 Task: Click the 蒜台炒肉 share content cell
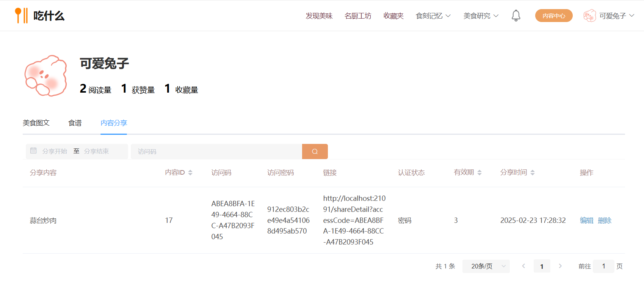pos(43,220)
